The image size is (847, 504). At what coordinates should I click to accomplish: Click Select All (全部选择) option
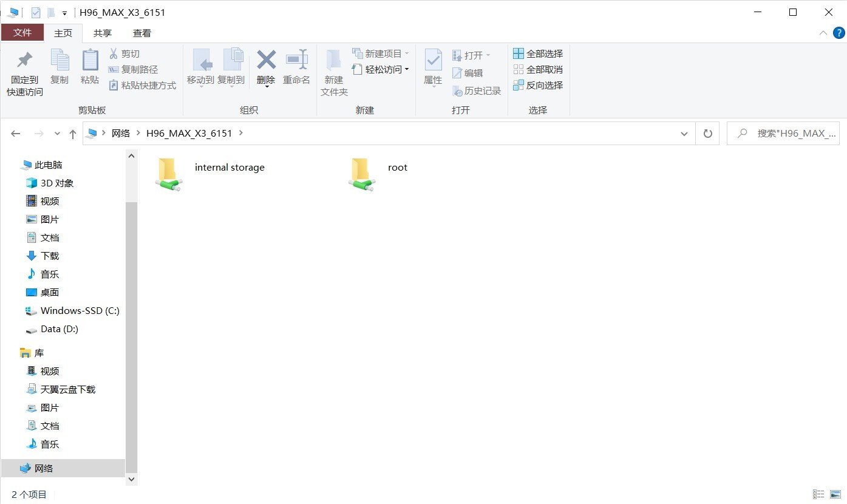pos(538,54)
